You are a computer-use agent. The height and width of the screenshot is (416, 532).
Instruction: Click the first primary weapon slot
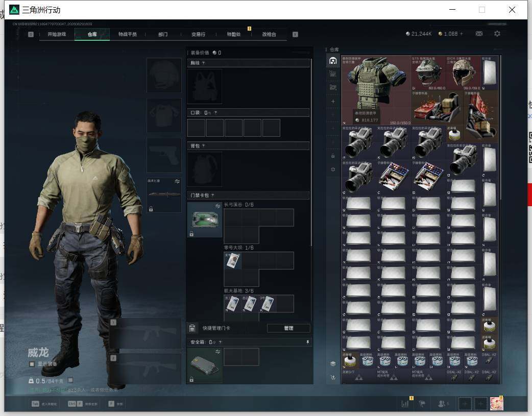tap(145, 333)
